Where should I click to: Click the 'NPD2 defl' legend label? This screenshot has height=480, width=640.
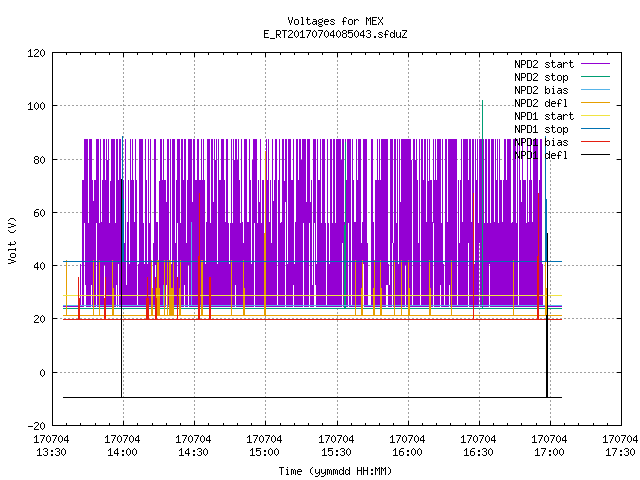(x=541, y=103)
